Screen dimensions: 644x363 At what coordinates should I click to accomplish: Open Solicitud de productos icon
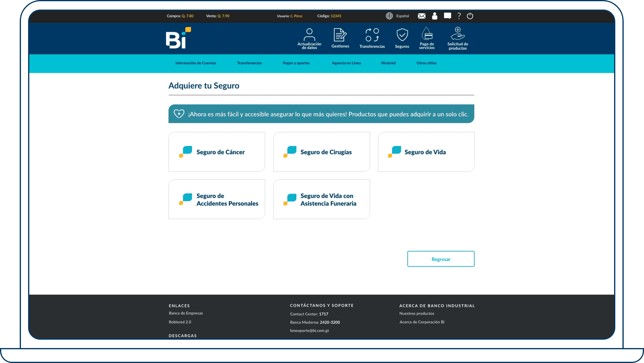point(457,33)
